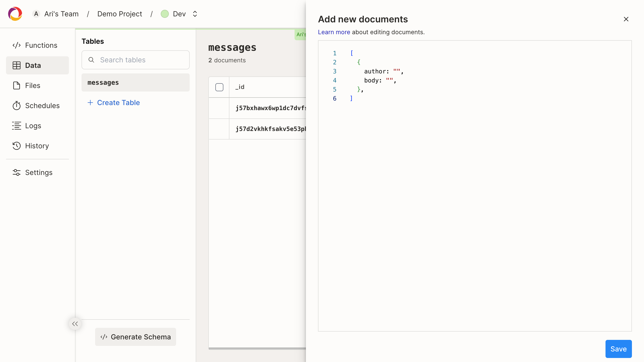Image resolution: width=644 pixels, height=362 pixels.
Task: Click the Save button
Action: [619, 349]
